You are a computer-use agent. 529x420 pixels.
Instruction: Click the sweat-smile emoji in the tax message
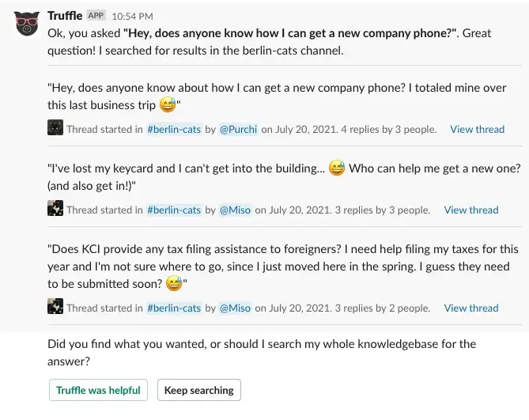tap(174, 283)
